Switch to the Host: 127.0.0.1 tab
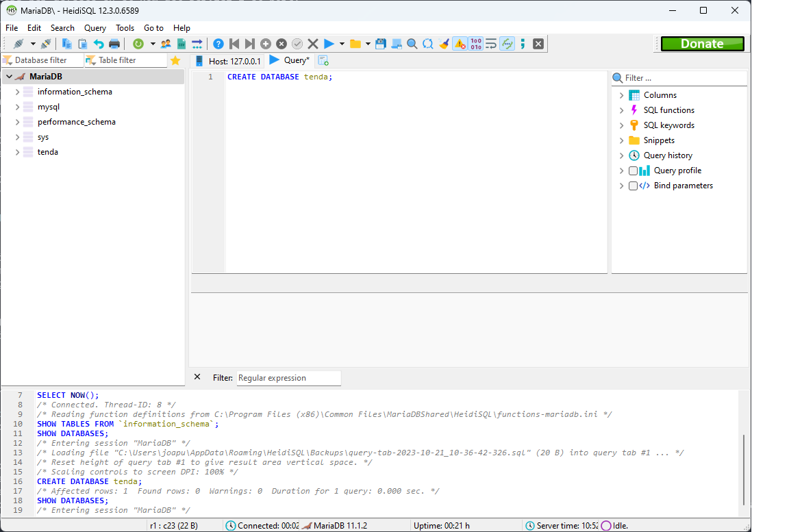The image size is (789, 532). tap(228, 61)
